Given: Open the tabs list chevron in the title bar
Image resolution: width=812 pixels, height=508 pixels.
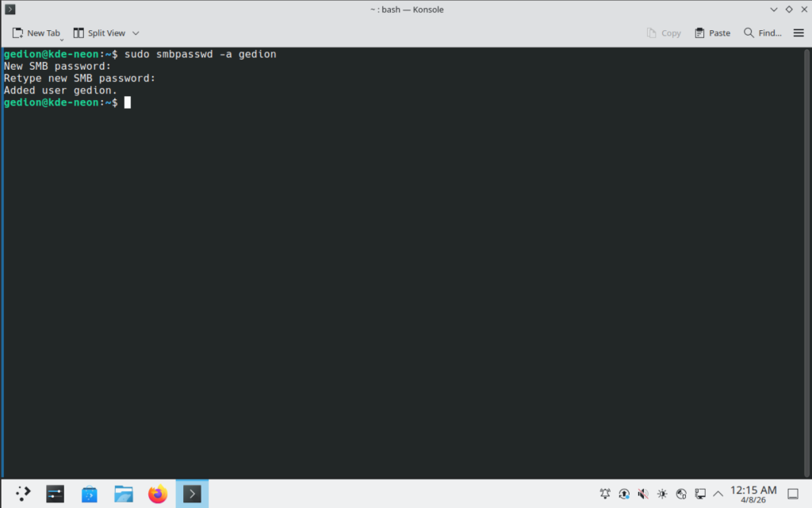Looking at the screenshot, I should (x=773, y=10).
